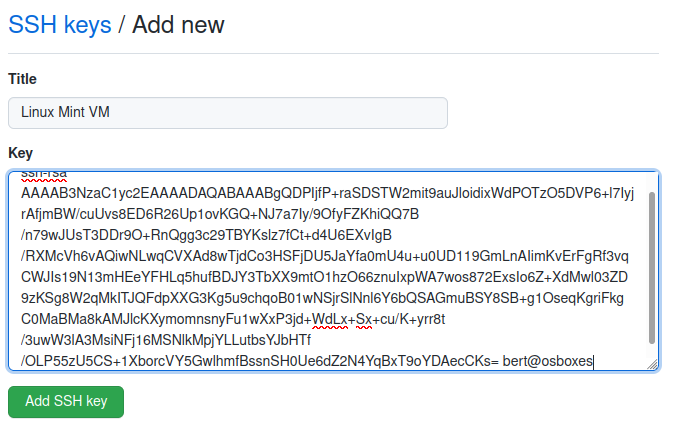Focus the Title field containing Linux Mint VM
This screenshot has width=678, height=436.
coord(228,112)
